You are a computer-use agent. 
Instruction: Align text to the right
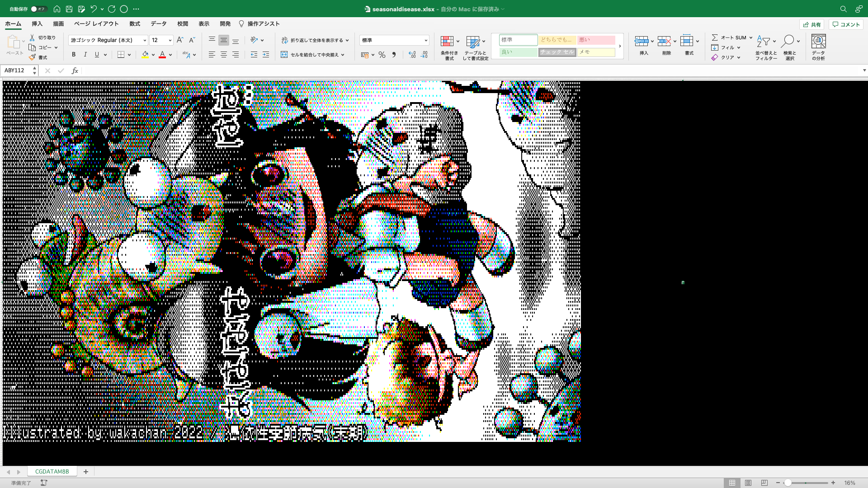[x=236, y=55]
